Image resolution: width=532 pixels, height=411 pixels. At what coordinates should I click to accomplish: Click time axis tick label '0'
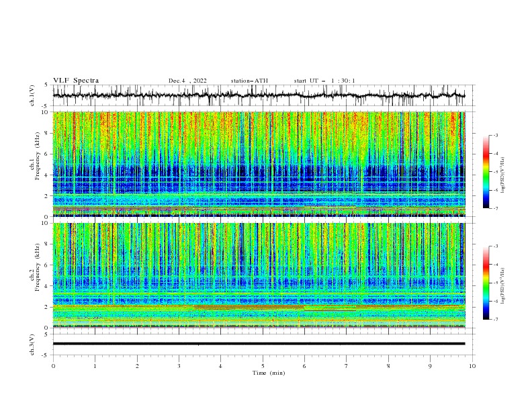pos(53,366)
